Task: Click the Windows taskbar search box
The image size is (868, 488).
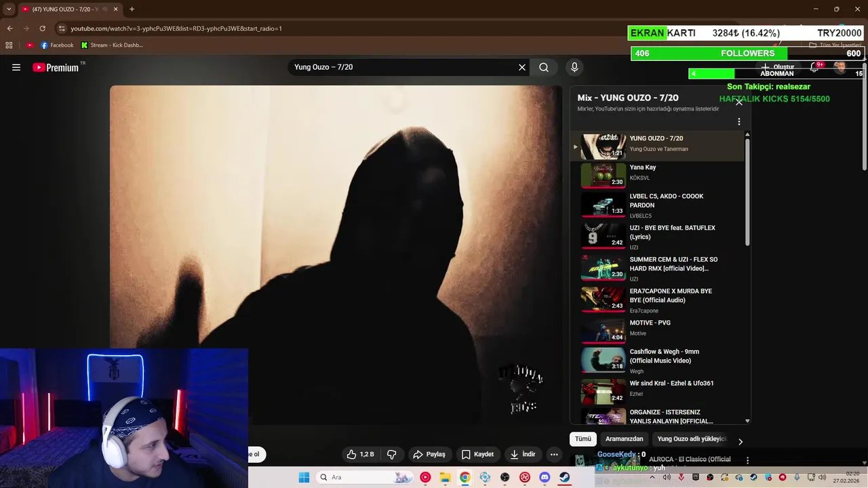Action: pyautogui.click(x=365, y=477)
